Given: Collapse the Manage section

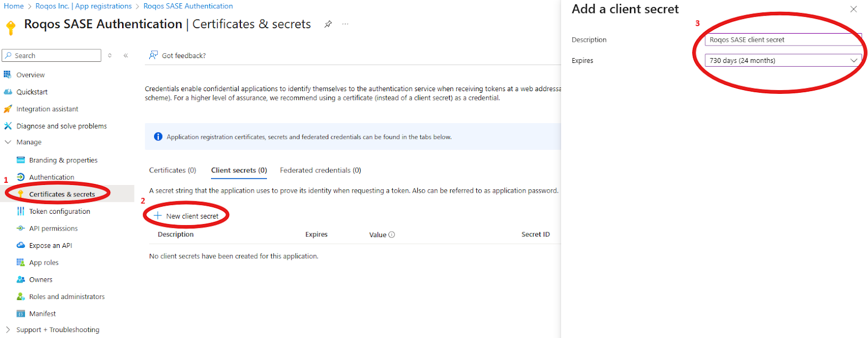Looking at the screenshot, I should click(8, 142).
